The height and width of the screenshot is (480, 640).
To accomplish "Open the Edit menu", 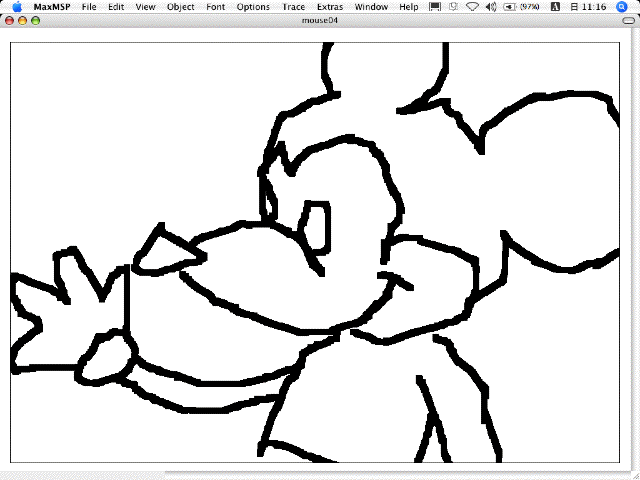I will (116, 7).
